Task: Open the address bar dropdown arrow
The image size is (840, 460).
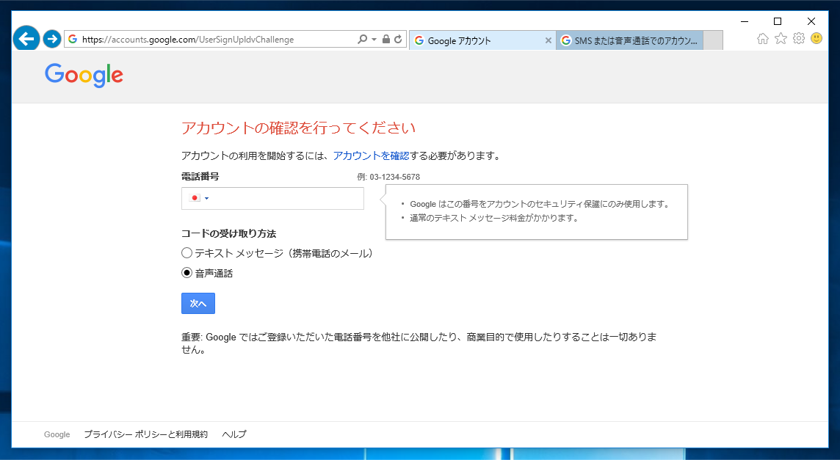Action: pyautogui.click(x=374, y=39)
